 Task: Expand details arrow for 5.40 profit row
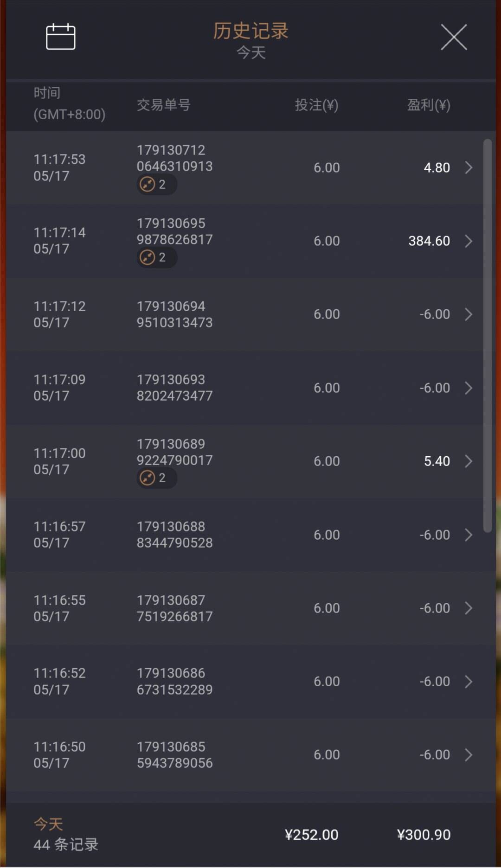(x=469, y=461)
